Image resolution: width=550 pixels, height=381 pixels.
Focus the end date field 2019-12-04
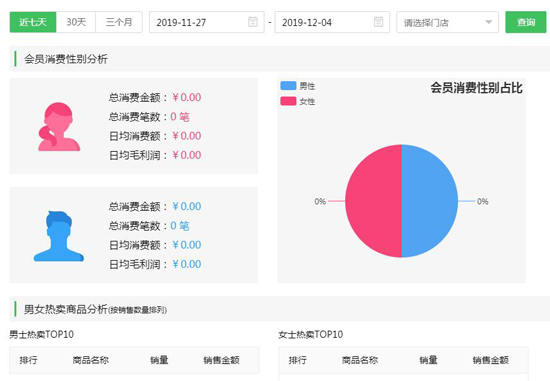pos(332,22)
